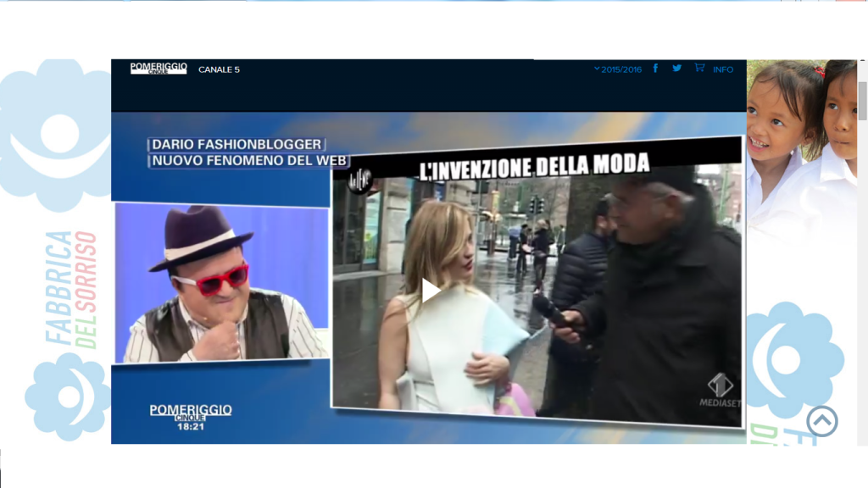
Task: Click the Fabbrica del Sorriso banner text
Action: (71, 290)
